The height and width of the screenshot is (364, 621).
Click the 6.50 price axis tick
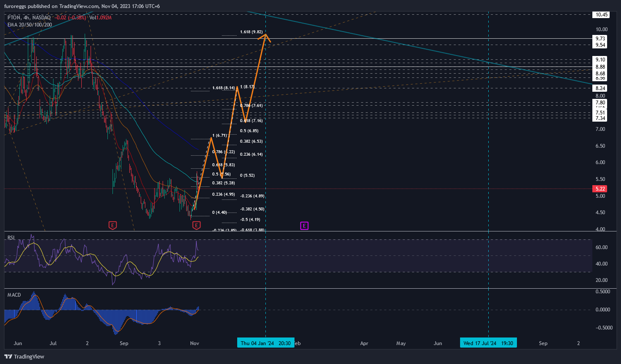pyautogui.click(x=600, y=146)
